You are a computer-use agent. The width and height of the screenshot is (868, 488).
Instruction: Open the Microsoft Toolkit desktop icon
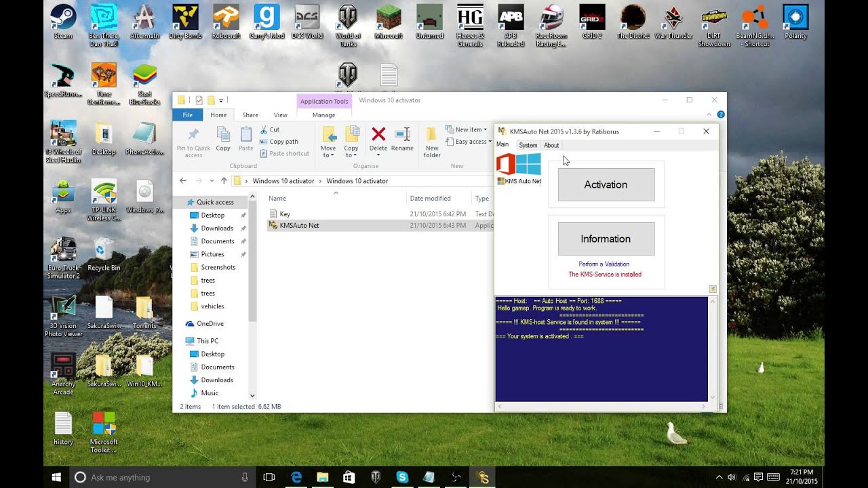pyautogui.click(x=104, y=432)
